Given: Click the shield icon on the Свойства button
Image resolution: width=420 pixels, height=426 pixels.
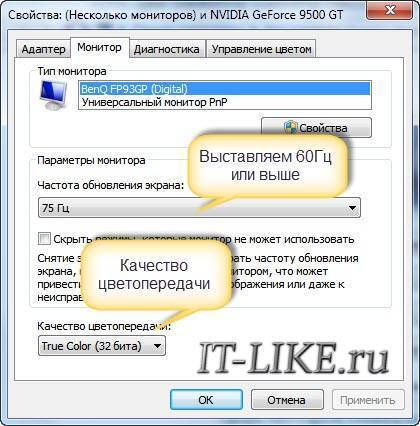Looking at the screenshot, I should [291, 128].
